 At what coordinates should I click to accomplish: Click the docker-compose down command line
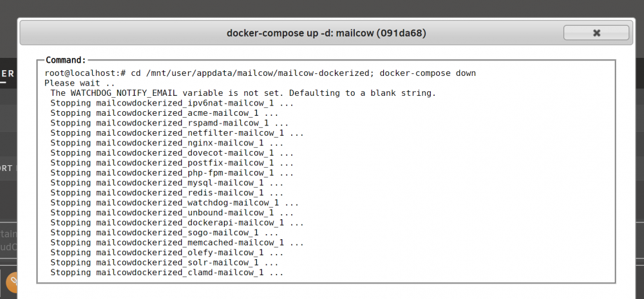(260, 73)
